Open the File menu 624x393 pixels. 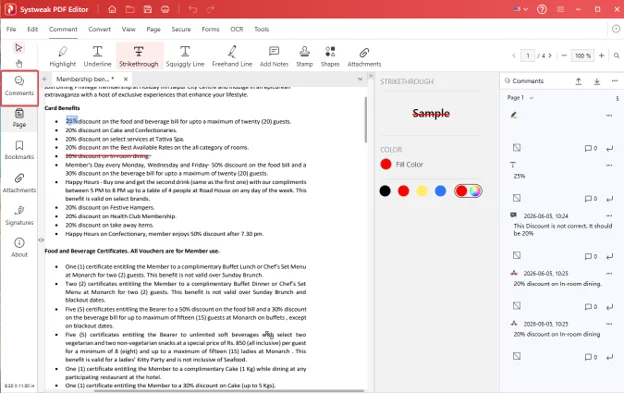click(x=11, y=29)
